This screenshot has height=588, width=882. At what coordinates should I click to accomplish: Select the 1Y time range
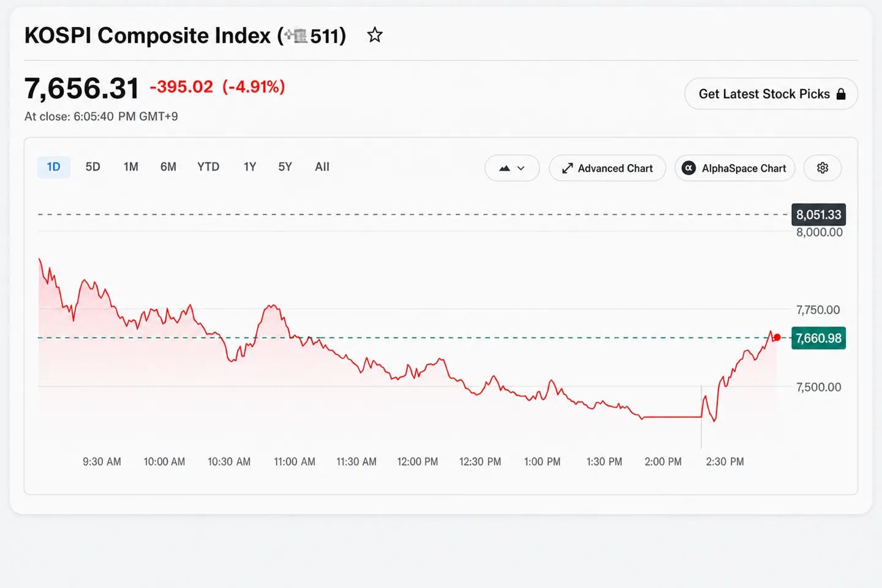coord(250,167)
